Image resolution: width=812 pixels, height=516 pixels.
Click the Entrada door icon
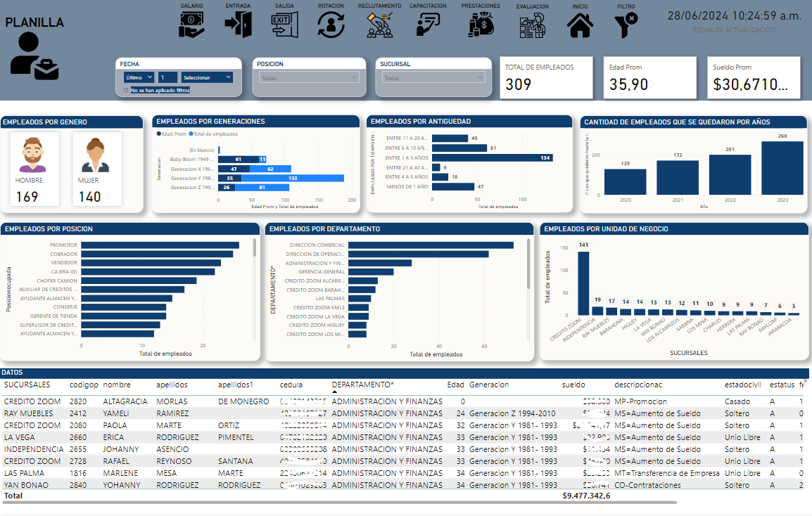coord(238,25)
